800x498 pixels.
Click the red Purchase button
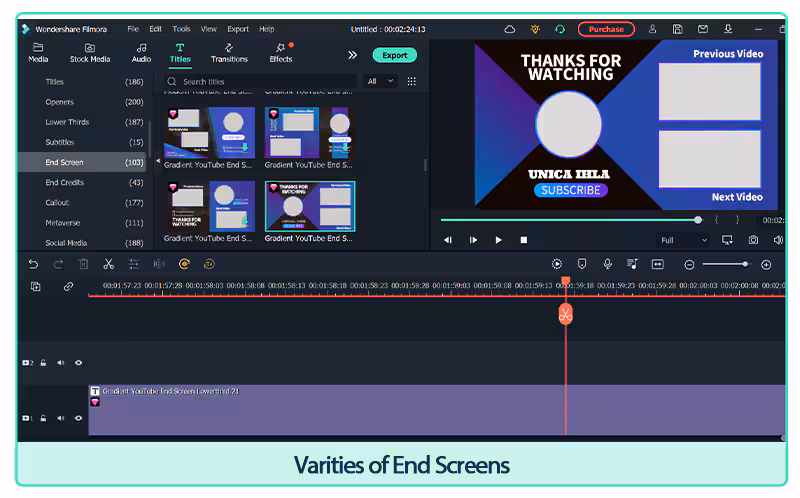(606, 29)
